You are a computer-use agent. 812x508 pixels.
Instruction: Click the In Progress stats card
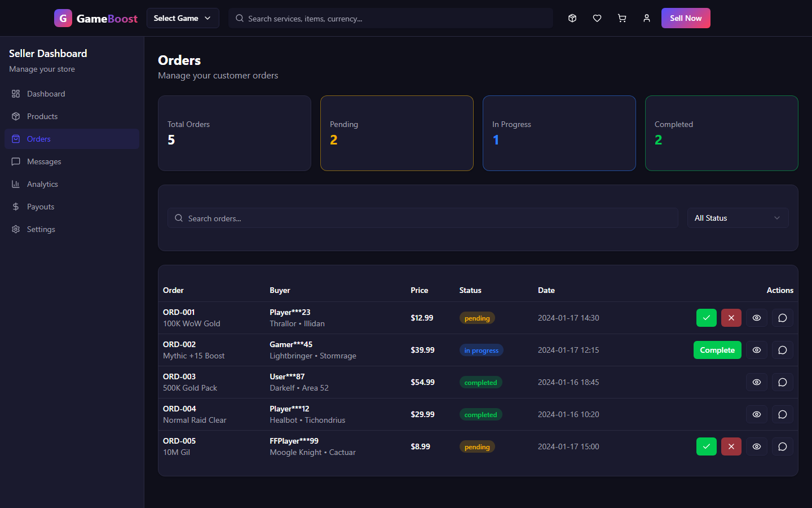pyautogui.click(x=559, y=133)
